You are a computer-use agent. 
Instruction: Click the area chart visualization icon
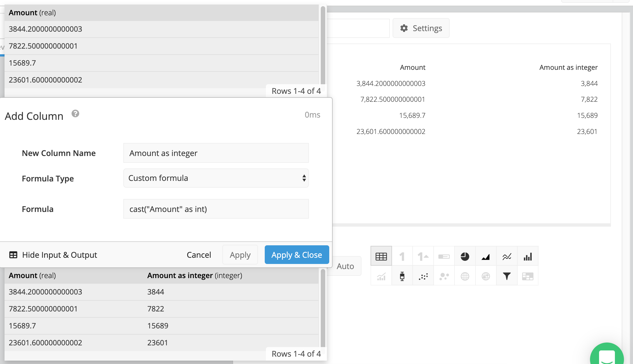pos(486,256)
